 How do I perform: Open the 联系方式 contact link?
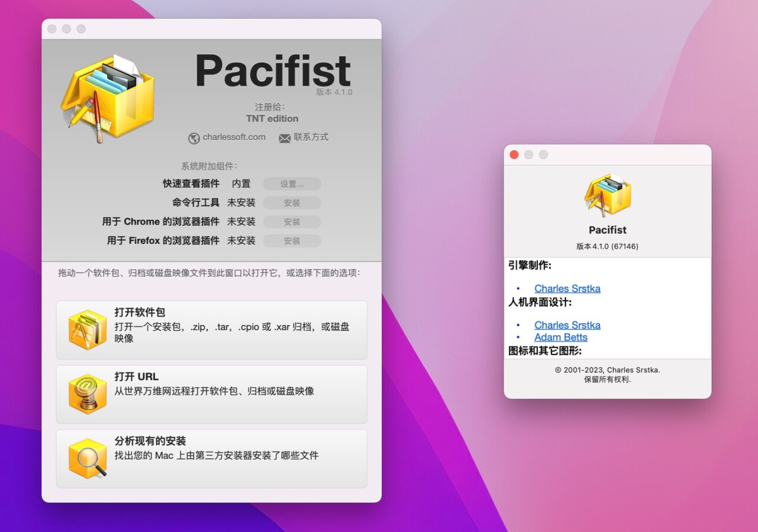(x=311, y=137)
